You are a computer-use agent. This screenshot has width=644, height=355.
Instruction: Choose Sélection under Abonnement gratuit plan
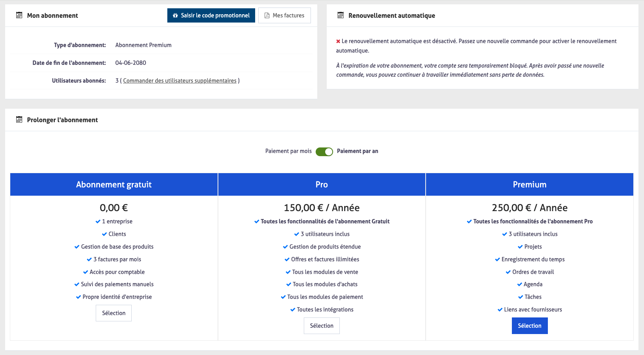click(114, 313)
